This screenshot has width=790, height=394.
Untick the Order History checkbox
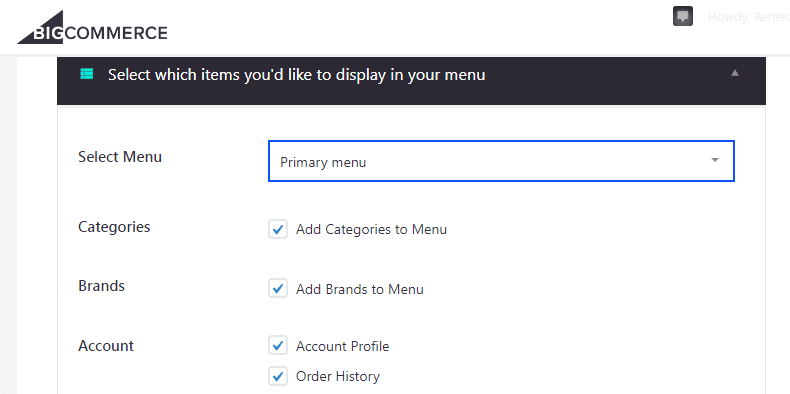tap(278, 376)
